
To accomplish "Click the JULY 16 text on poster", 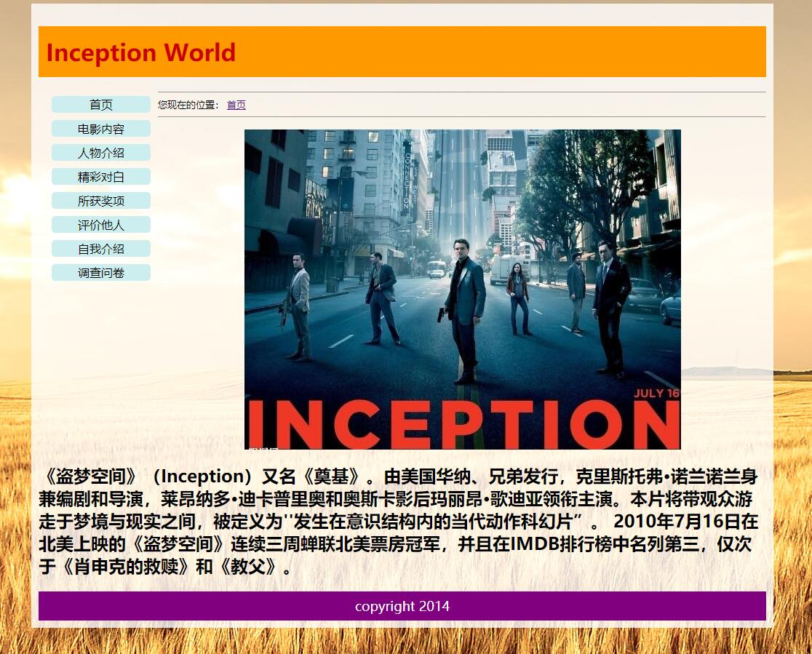I will click(x=656, y=393).
